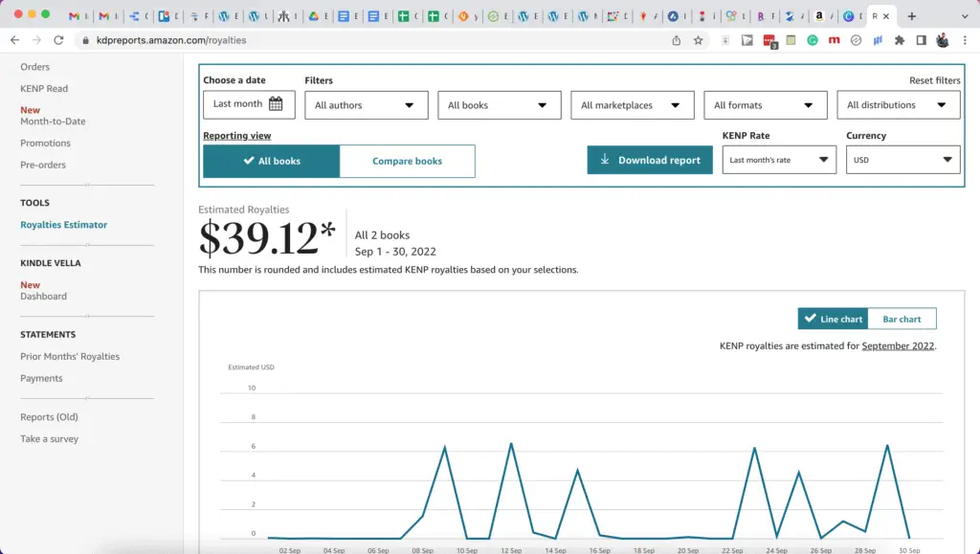The width and height of the screenshot is (980, 554).
Task: Close the active royalties tab
Action: coord(885,16)
